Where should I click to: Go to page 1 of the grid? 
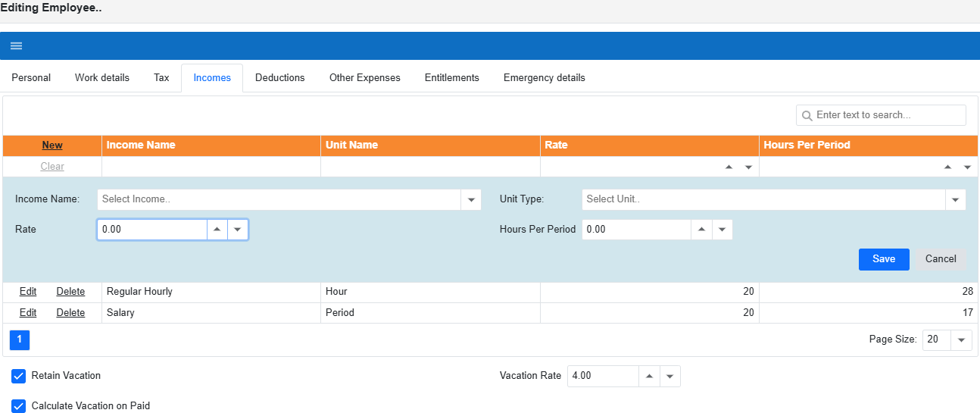(x=20, y=339)
